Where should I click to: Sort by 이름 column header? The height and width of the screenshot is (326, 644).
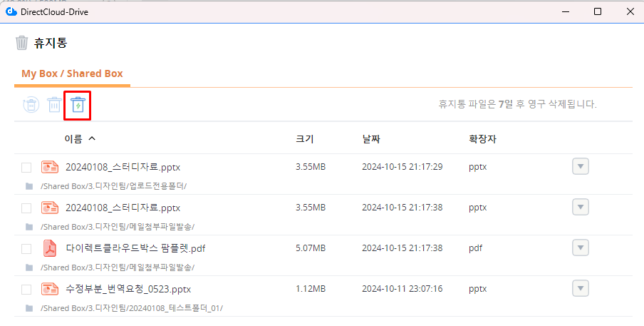(x=73, y=139)
